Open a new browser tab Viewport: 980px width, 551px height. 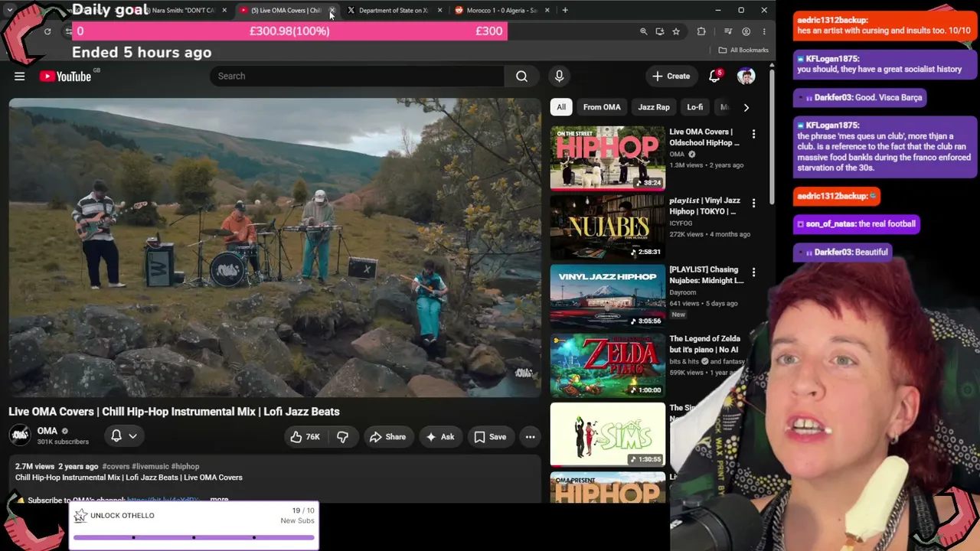point(565,10)
